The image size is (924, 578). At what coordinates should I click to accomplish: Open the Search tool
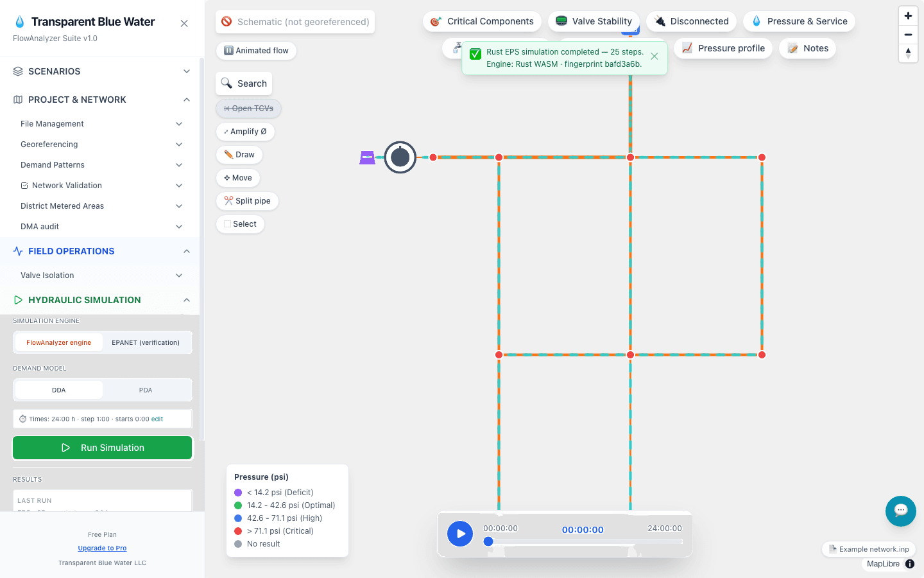tap(244, 83)
